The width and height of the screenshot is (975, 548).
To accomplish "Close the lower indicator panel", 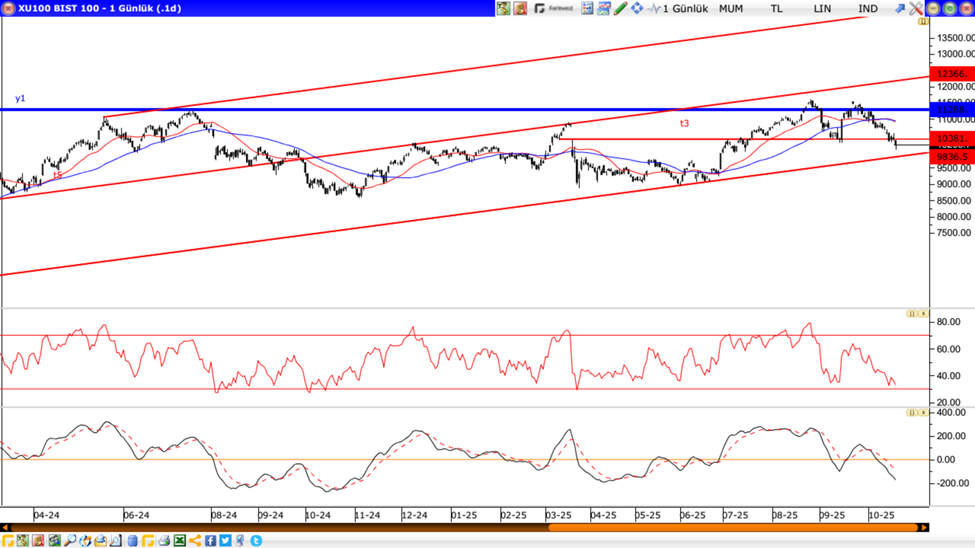I will (x=922, y=413).
